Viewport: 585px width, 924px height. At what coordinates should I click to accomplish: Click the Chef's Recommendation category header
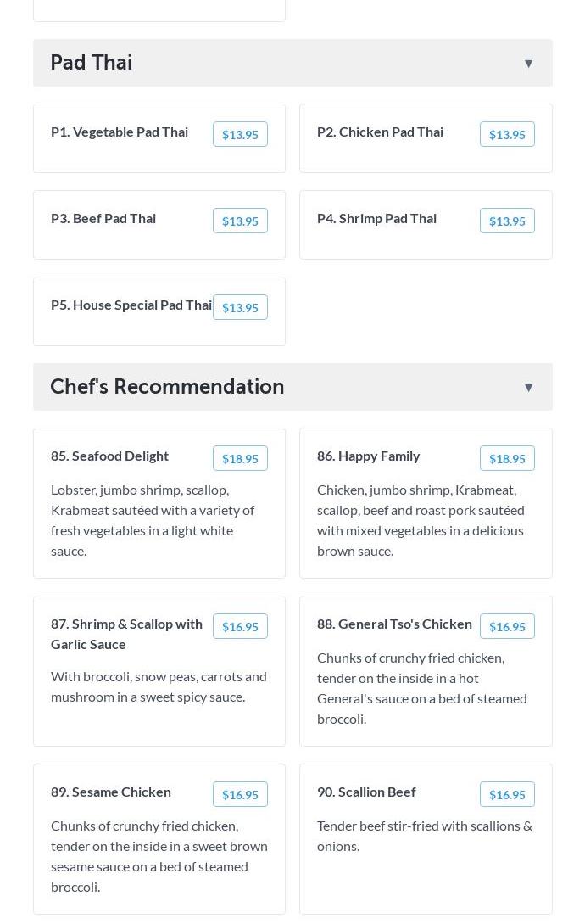tap(167, 387)
